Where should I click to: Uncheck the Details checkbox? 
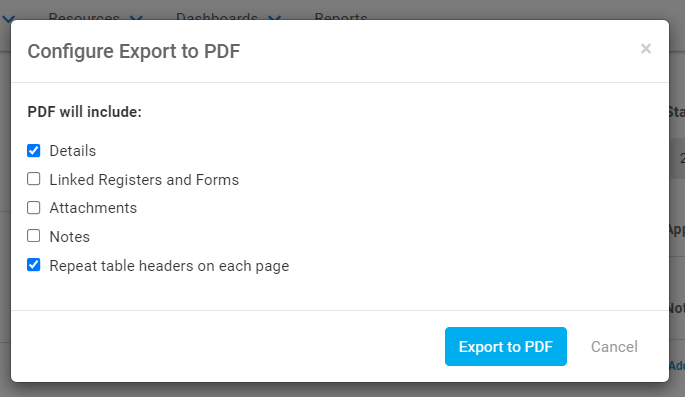(x=34, y=151)
